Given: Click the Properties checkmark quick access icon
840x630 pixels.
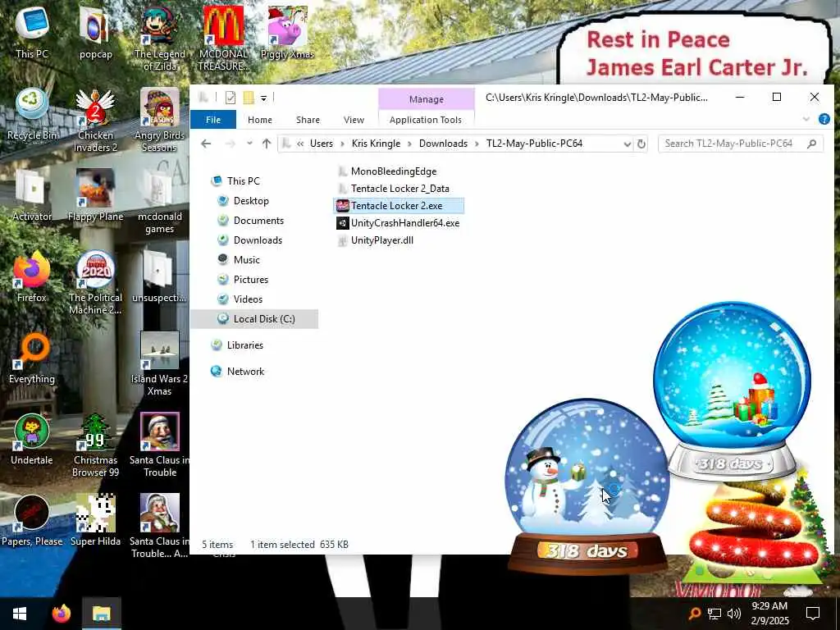Looking at the screenshot, I should (231, 98).
